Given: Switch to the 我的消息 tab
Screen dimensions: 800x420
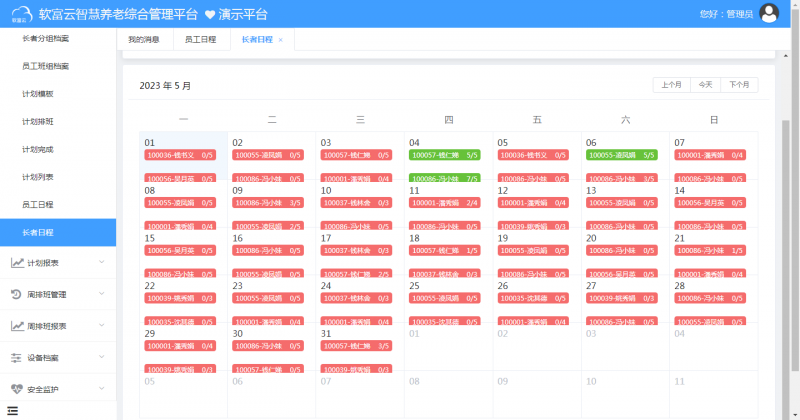Looking at the screenshot, I should 144,39.
